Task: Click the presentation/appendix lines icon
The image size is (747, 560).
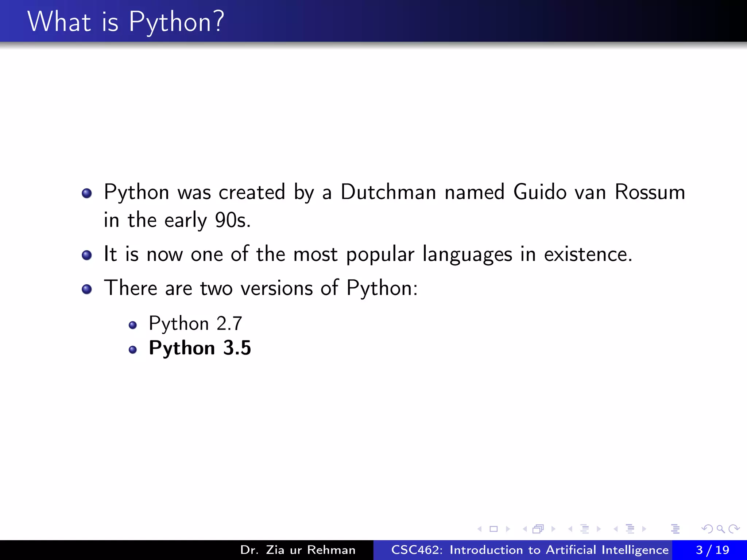Action: [676, 529]
